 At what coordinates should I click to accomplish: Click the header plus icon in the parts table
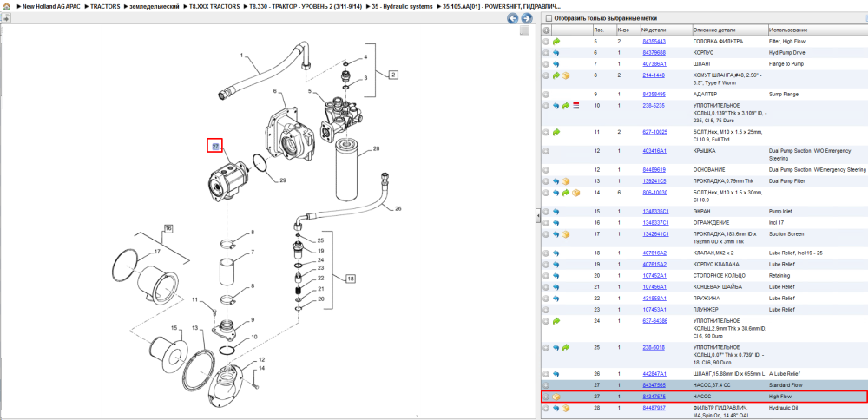546,30
